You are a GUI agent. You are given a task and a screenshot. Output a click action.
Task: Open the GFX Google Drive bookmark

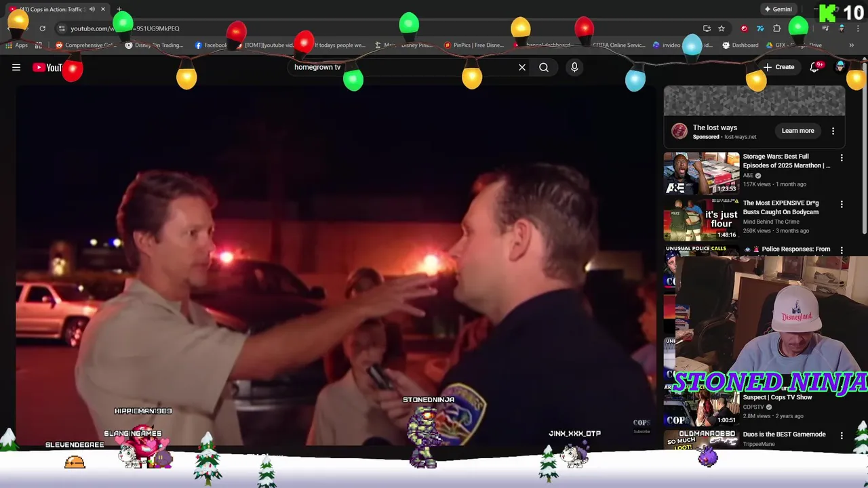tap(794, 45)
